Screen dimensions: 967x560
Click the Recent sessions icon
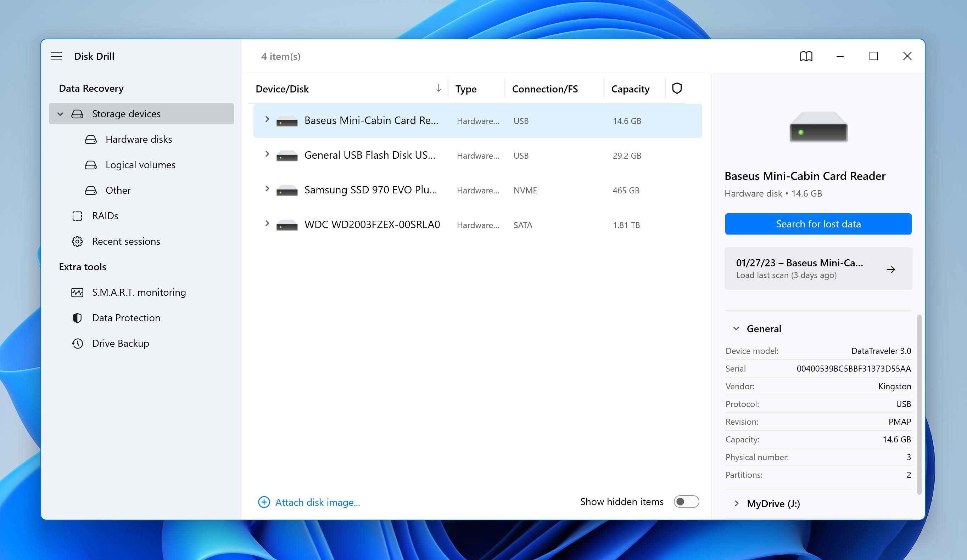(x=77, y=241)
